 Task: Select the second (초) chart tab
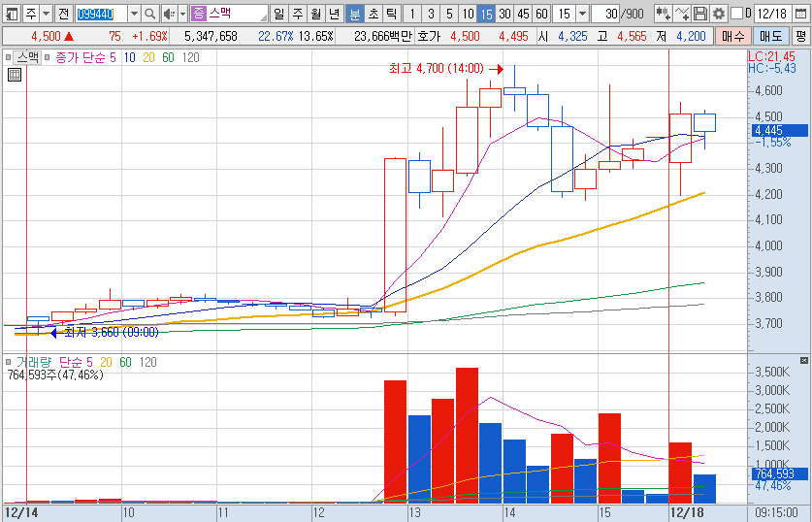(374, 14)
